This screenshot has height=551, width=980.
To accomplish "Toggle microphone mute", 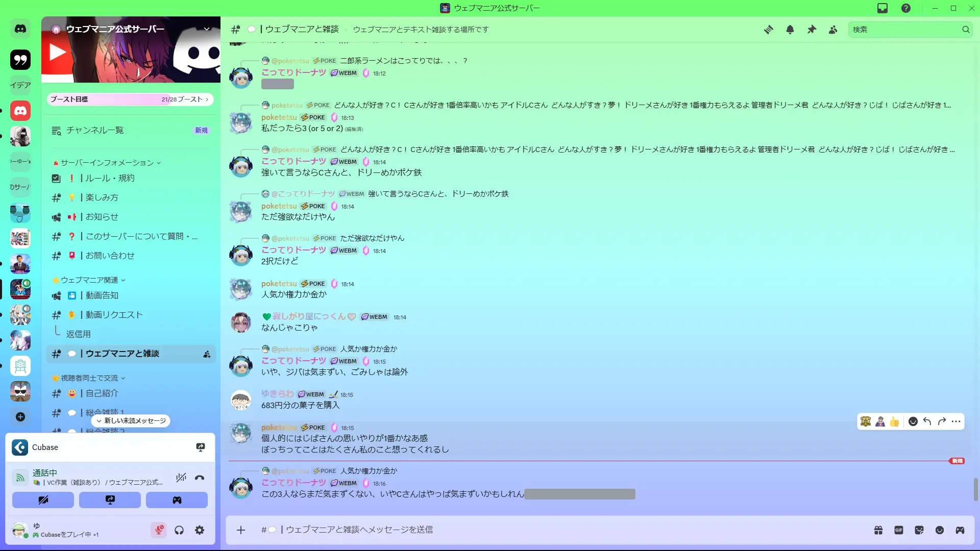I will (x=159, y=530).
